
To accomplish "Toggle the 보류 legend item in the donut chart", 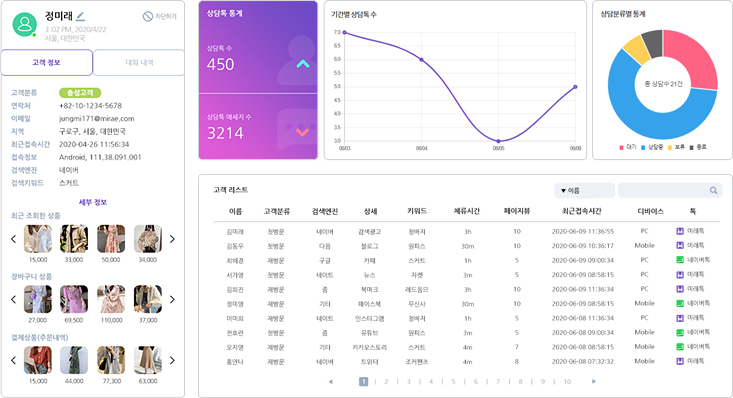I will tap(676, 147).
